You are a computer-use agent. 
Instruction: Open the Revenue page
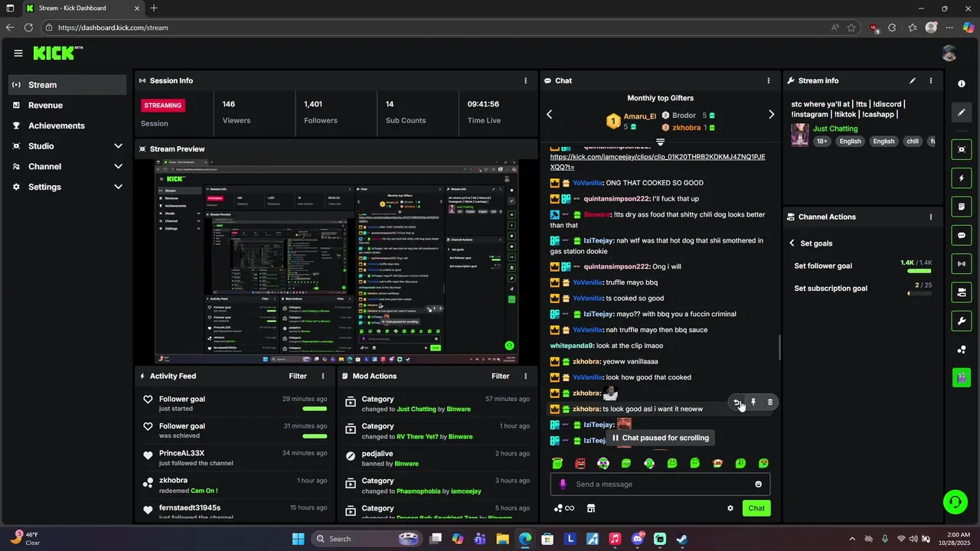(x=67, y=106)
